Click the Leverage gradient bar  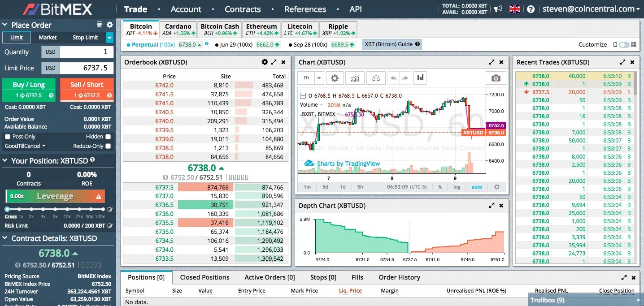pyautogui.click(x=55, y=196)
